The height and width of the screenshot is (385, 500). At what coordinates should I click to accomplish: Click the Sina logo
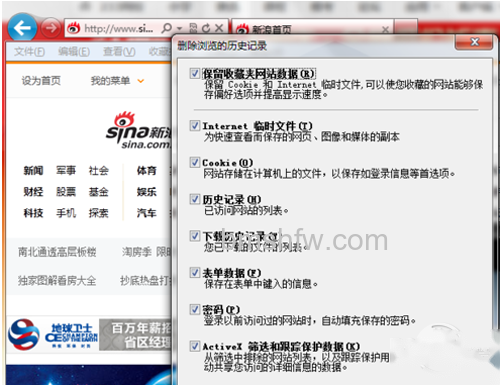point(138,130)
